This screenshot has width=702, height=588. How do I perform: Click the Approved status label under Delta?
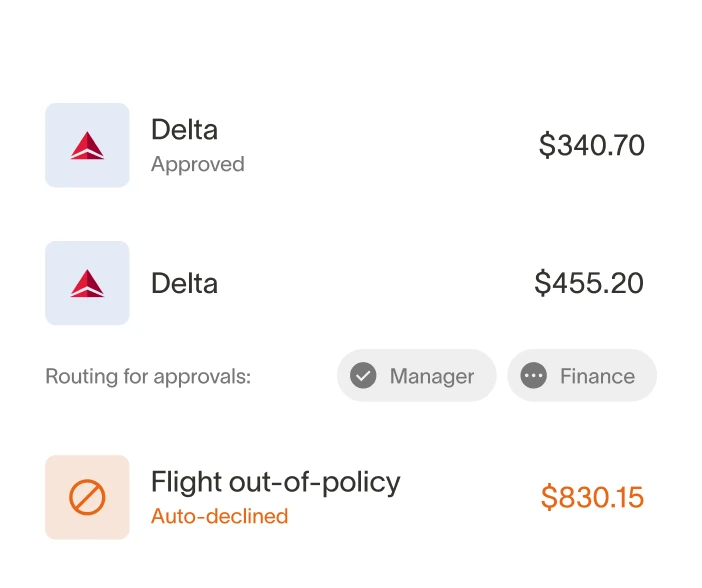click(x=197, y=165)
